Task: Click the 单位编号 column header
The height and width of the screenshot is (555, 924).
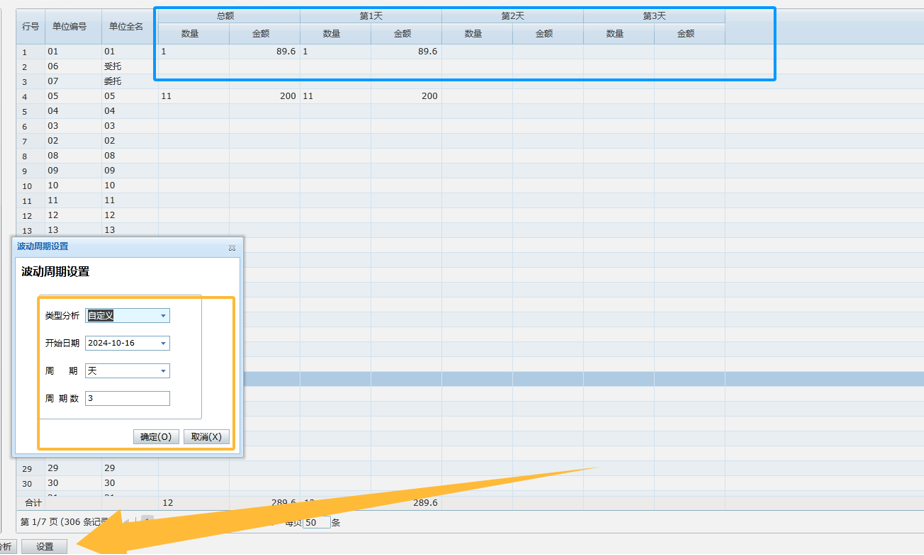Action: [x=69, y=26]
